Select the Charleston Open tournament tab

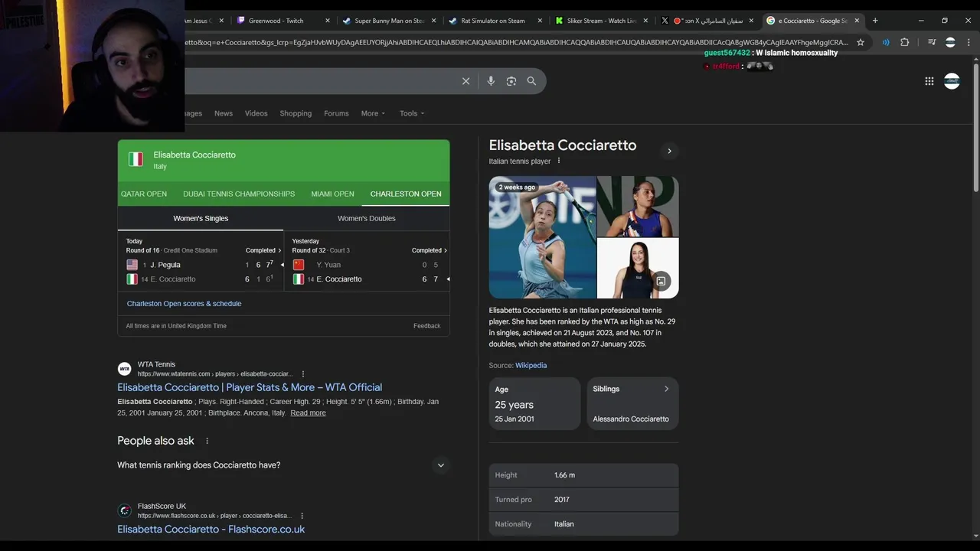[406, 194]
